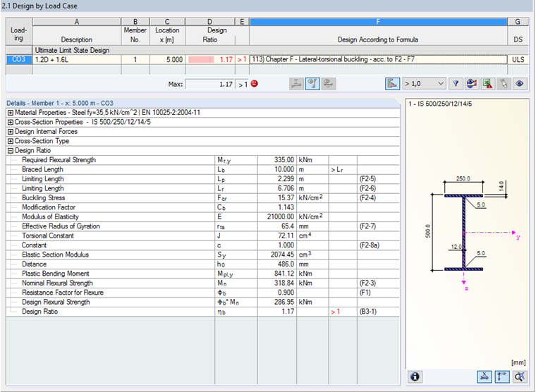Select the Lateral-torsional buckling formula cell
Image resolution: width=536 pixels, height=392 pixels.
[379, 59]
